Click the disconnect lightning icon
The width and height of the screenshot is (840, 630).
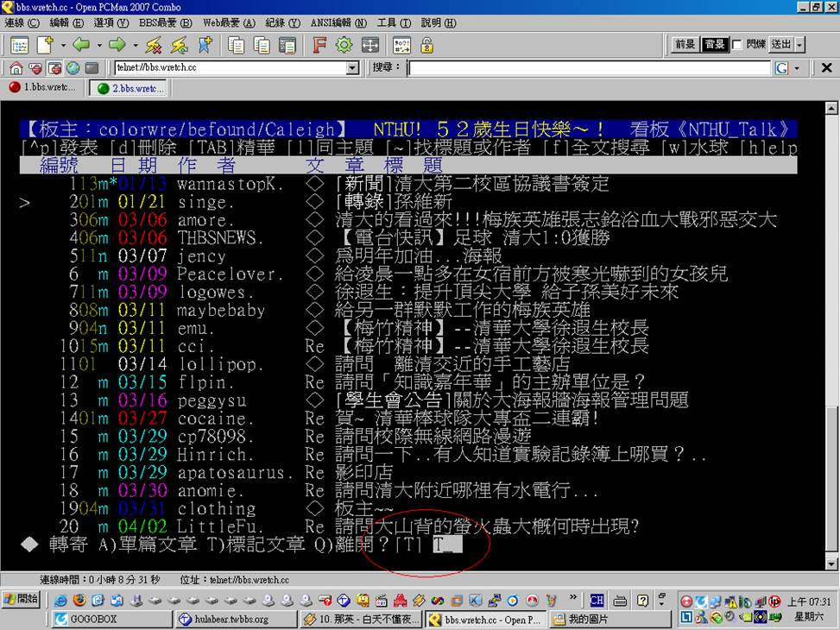pyautogui.click(x=154, y=45)
